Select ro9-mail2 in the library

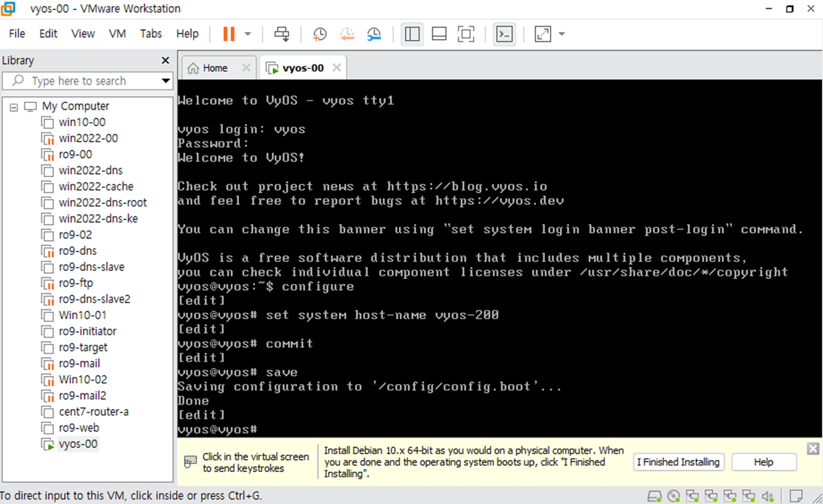[x=82, y=395]
